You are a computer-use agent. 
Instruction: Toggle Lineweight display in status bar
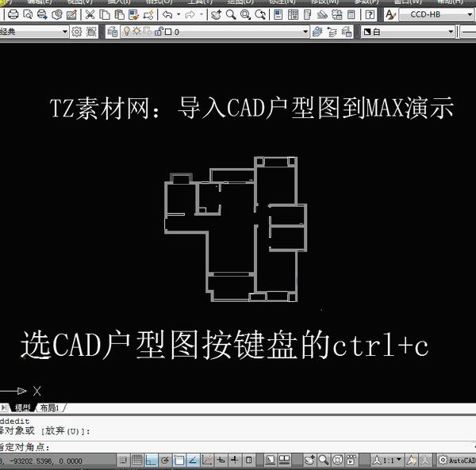point(235,460)
